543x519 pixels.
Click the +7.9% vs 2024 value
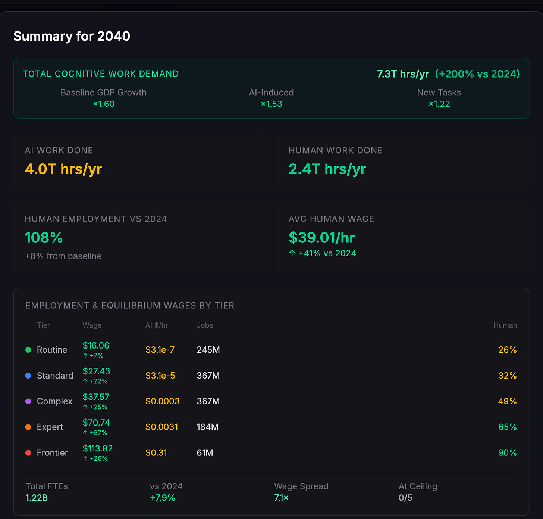[163, 498]
